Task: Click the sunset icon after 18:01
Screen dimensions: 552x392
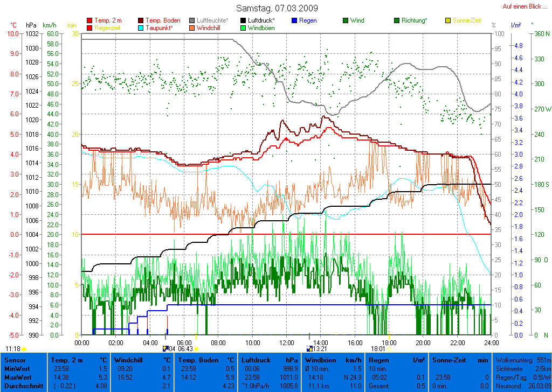Action: tap(390, 349)
